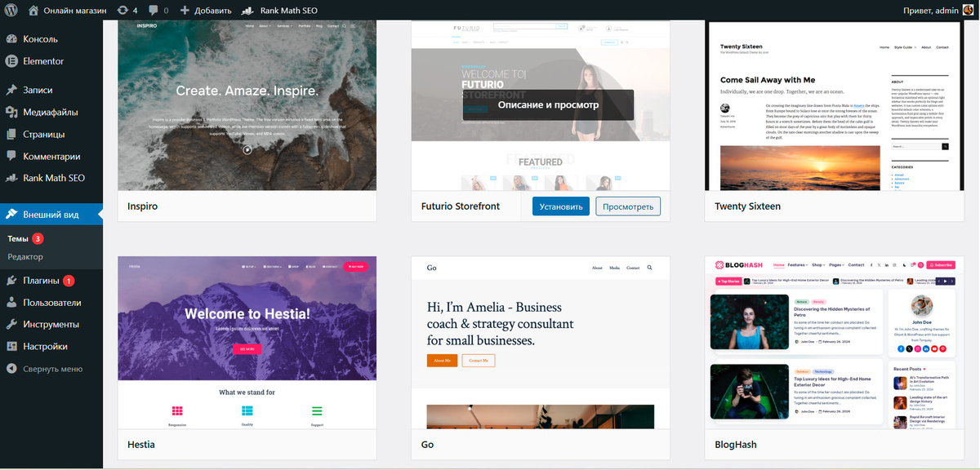Open Записи menu item
Viewport: 980px width, 470px height.
click(51, 91)
